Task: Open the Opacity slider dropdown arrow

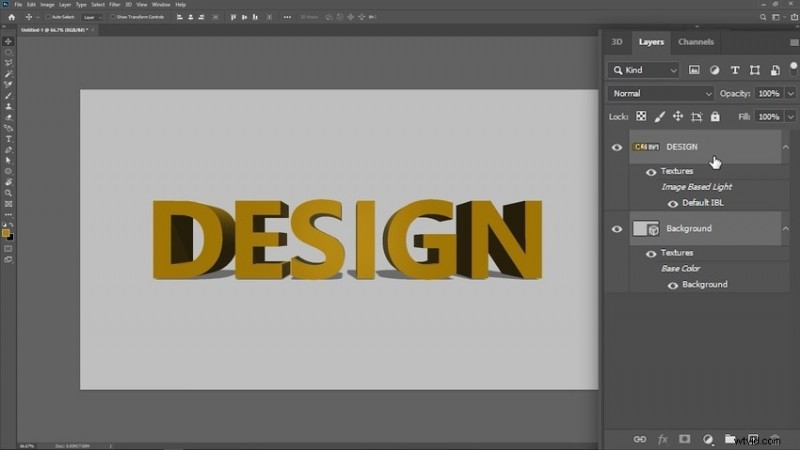Action: pos(790,93)
